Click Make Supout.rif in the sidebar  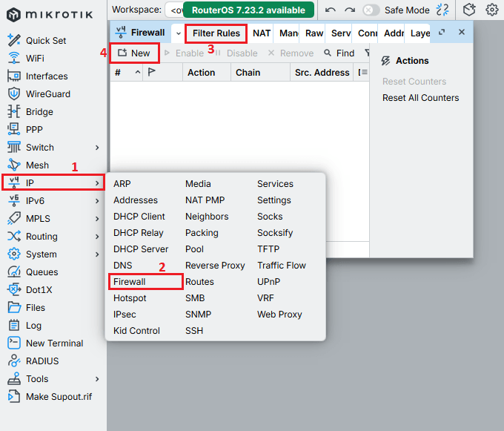click(x=50, y=397)
